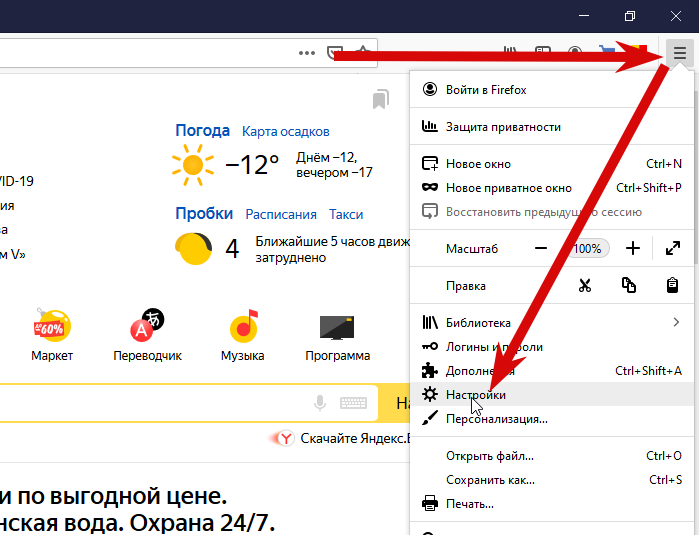699x535 pixels.
Task: Open Дополнения menu item
Action: coord(552,370)
